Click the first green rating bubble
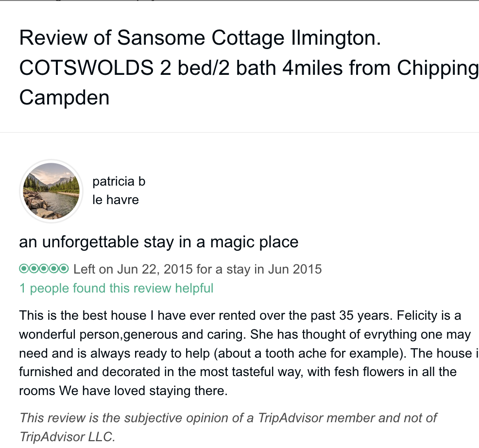 (x=24, y=269)
